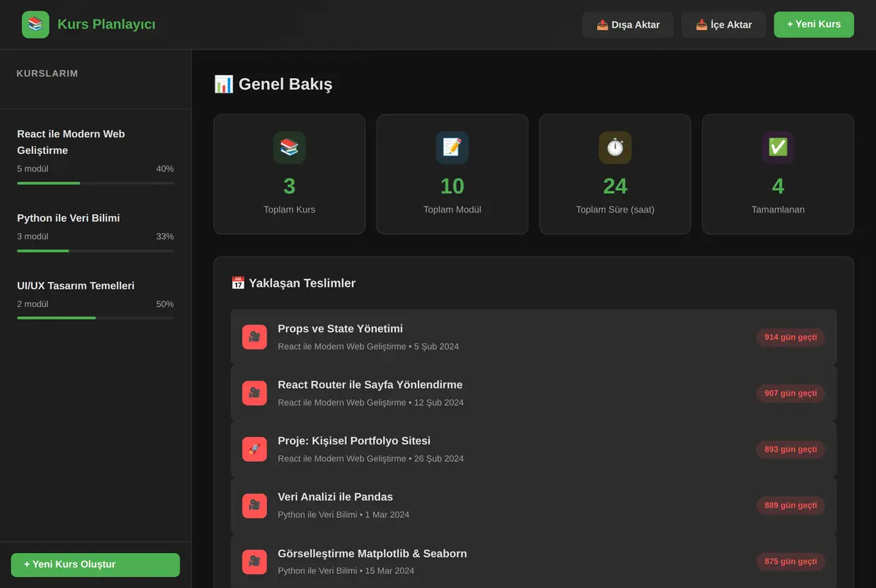Click the checkmark icon on Tamamlanan card

coord(778,147)
